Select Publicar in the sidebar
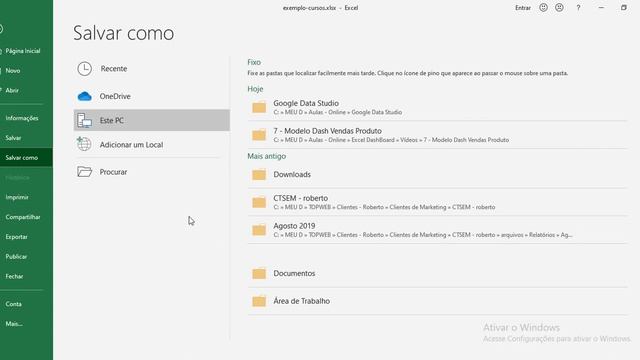 click(x=16, y=256)
